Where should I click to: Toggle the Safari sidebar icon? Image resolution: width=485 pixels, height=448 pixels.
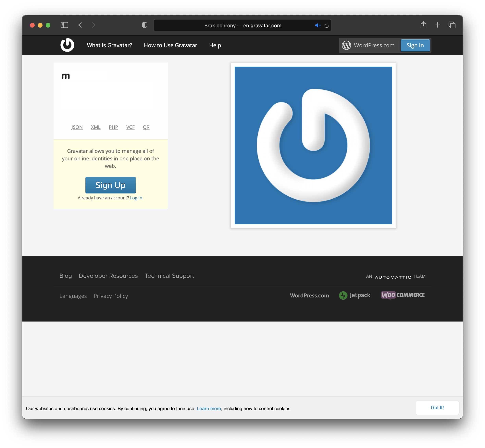pos(64,25)
